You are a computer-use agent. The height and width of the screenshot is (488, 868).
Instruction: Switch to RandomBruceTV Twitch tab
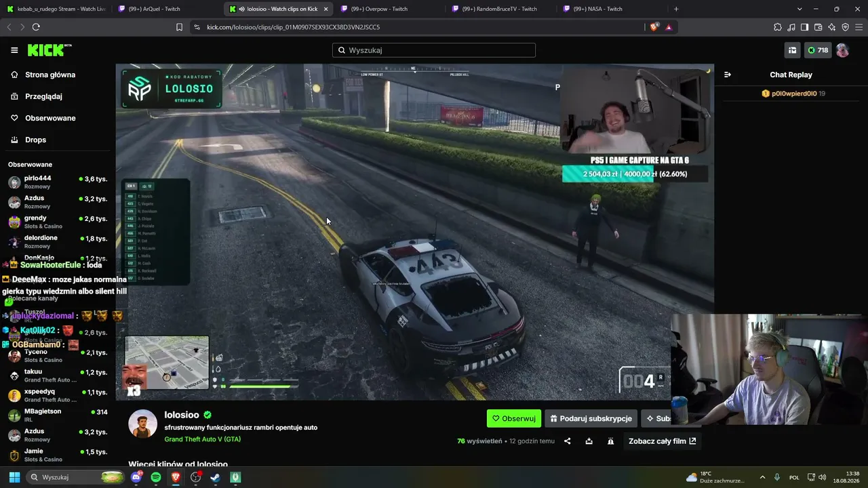502,9
